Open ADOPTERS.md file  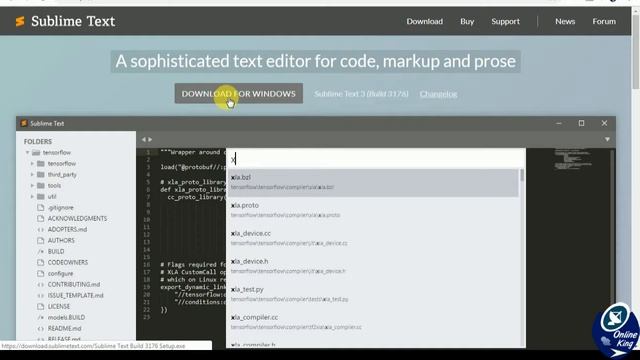click(67, 229)
